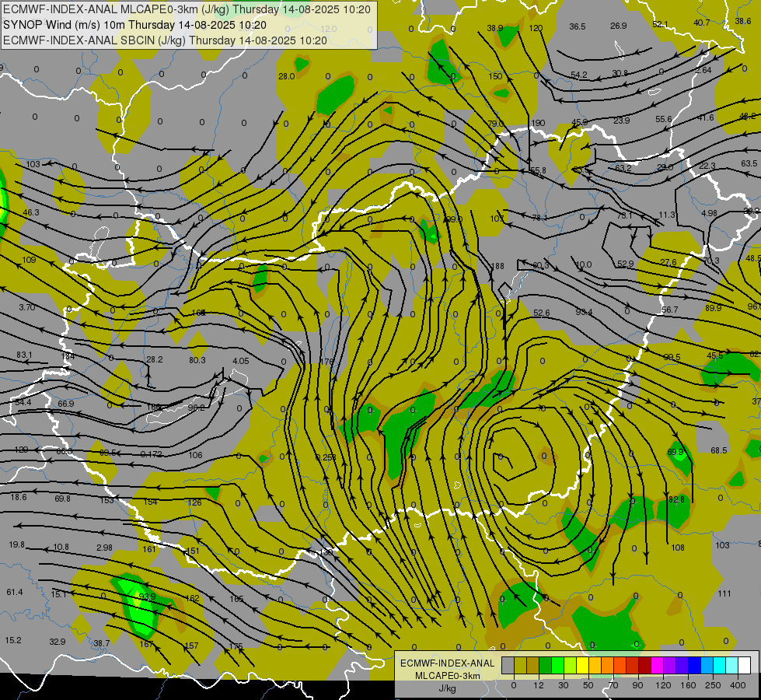The width and height of the screenshot is (761, 700).
Task: Click the legend tick value 50
Action: click(x=588, y=685)
